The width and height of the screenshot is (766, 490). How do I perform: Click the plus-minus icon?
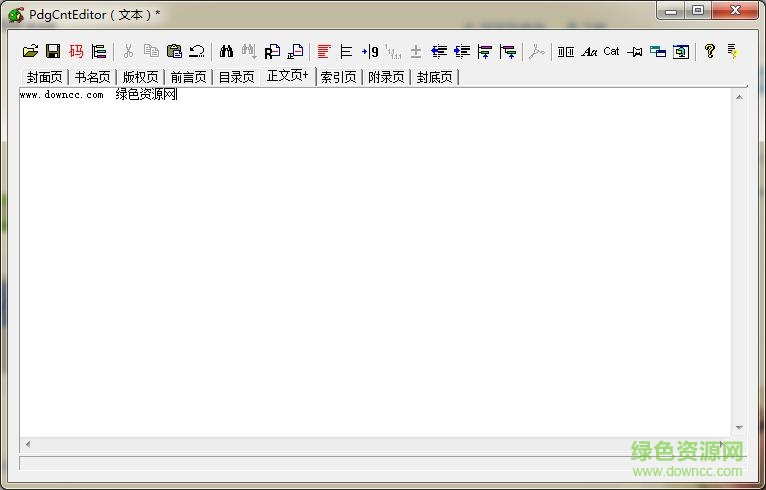[x=416, y=51]
